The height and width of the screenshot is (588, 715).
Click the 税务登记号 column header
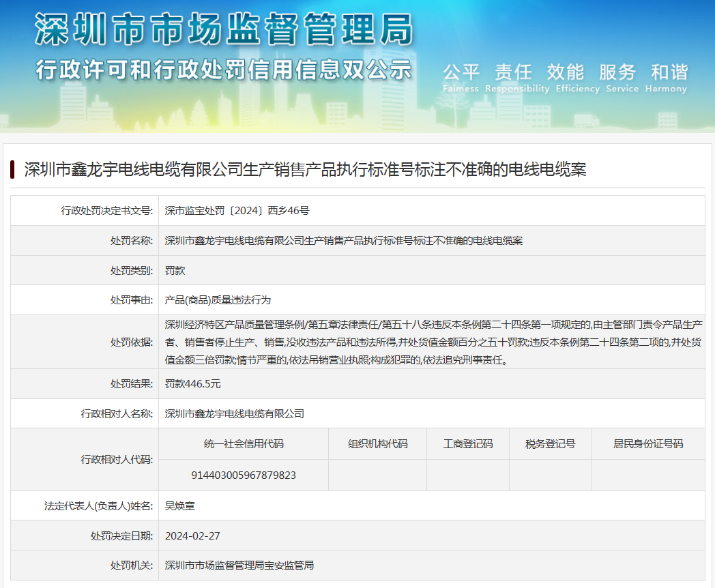tap(551, 444)
